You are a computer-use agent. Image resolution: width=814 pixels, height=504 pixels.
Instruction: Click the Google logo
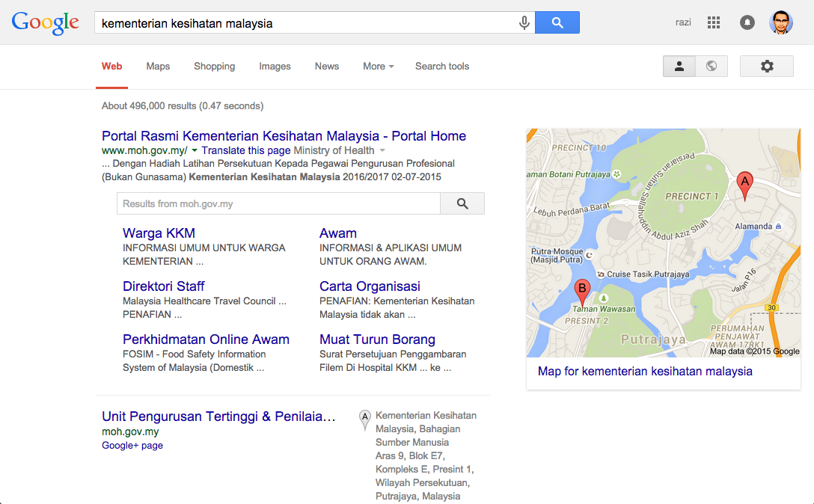coord(45,23)
